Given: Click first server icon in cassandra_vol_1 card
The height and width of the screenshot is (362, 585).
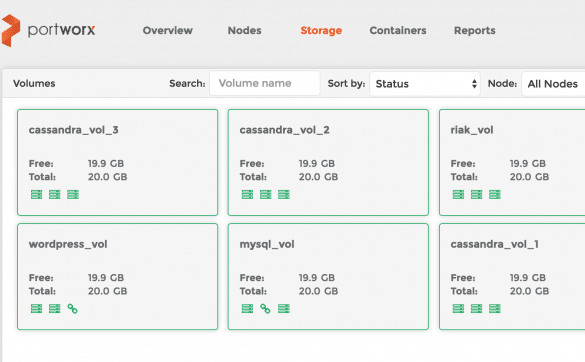Looking at the screenshot, I should [x=458, y=309].
